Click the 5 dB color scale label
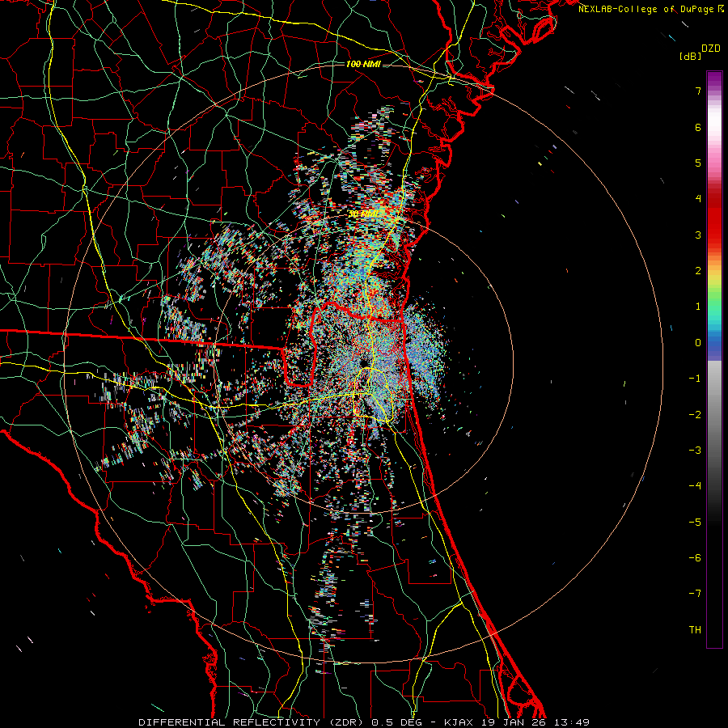 [x=698, y=163]
